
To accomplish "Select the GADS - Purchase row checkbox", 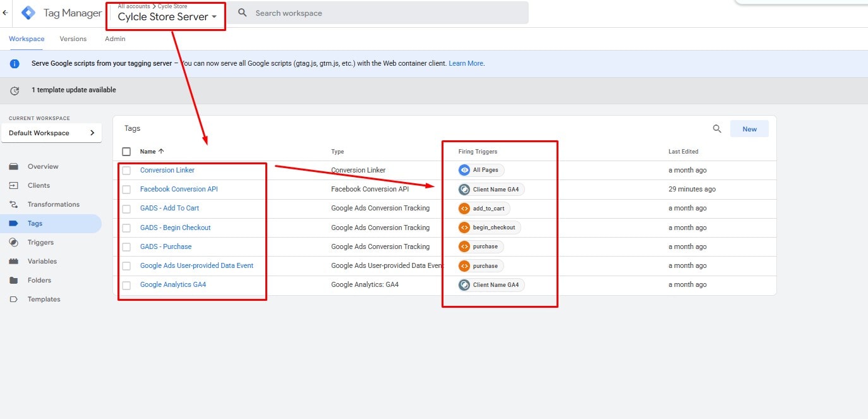I will tap(126, 247).
